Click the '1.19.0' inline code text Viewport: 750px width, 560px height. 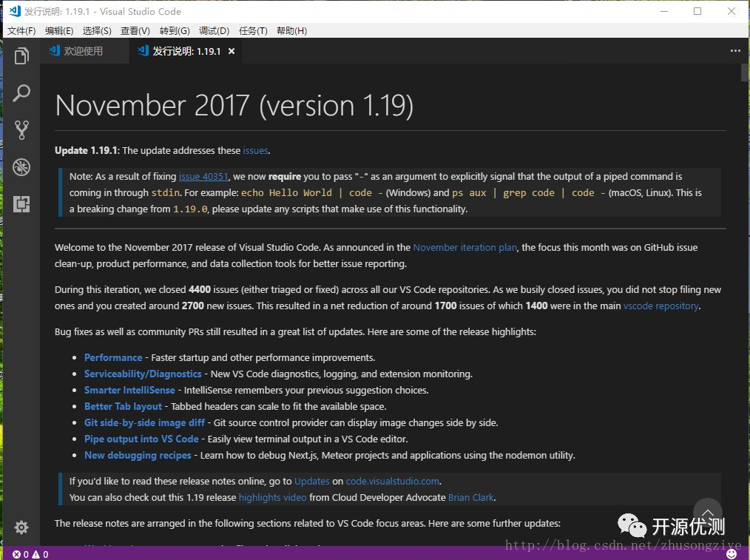190,209
